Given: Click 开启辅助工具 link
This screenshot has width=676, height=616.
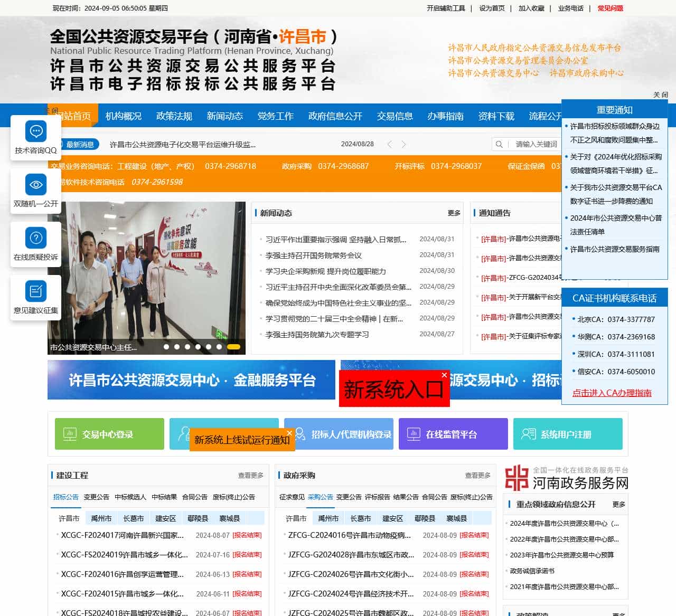Looking at the screenshot, I should 446,8.
